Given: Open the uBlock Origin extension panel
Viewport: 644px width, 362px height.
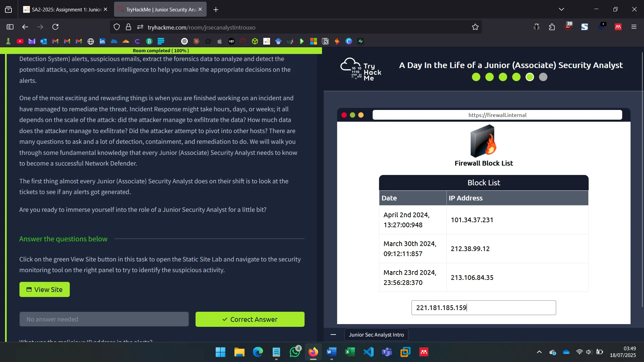Looking at the screenshot, I should pos(568,26).
